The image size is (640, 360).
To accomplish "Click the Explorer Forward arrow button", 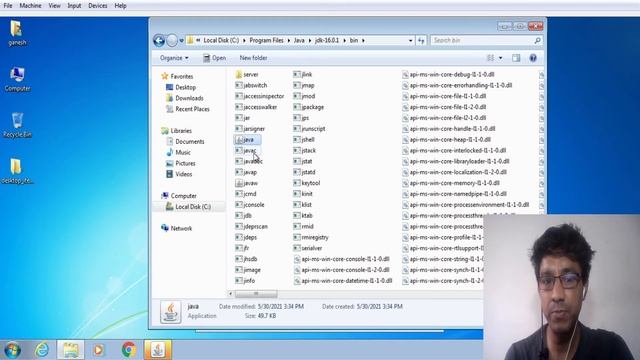I will [x=172, y=40].
